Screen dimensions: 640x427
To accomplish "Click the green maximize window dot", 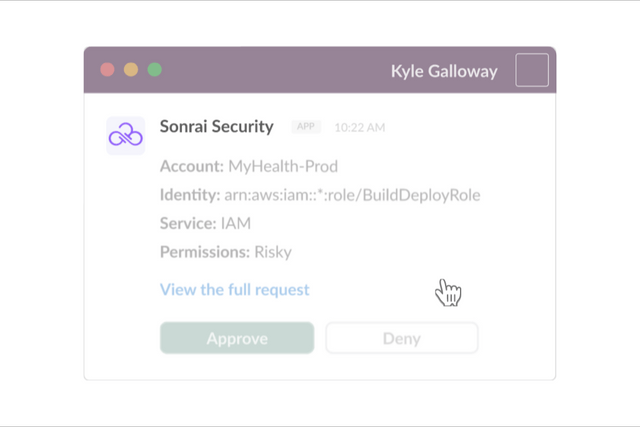I will click(x=155, y=69).
